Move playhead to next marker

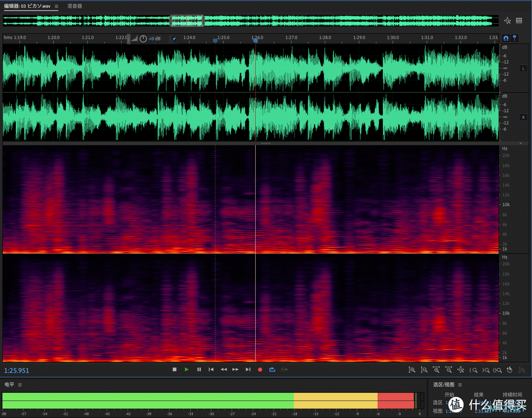pyautogui.click(x=248, y=369)
